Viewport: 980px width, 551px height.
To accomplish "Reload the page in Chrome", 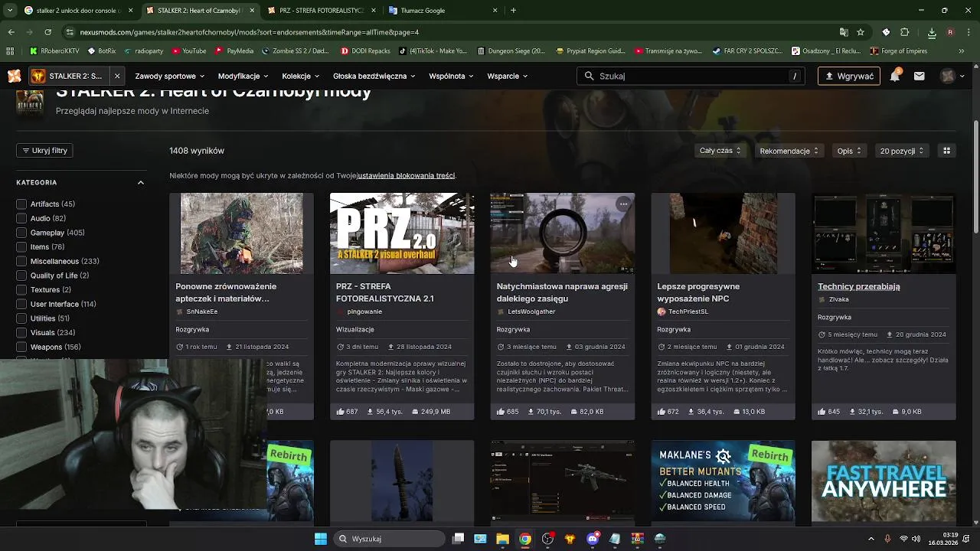I will [x=47, y=32].
